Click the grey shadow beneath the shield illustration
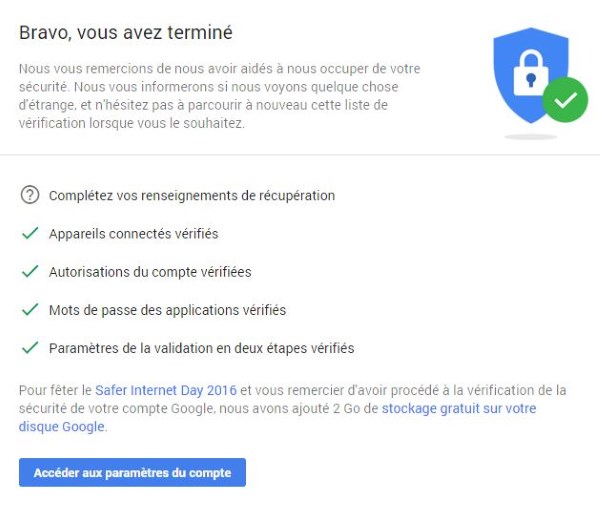 pos(530,134)
